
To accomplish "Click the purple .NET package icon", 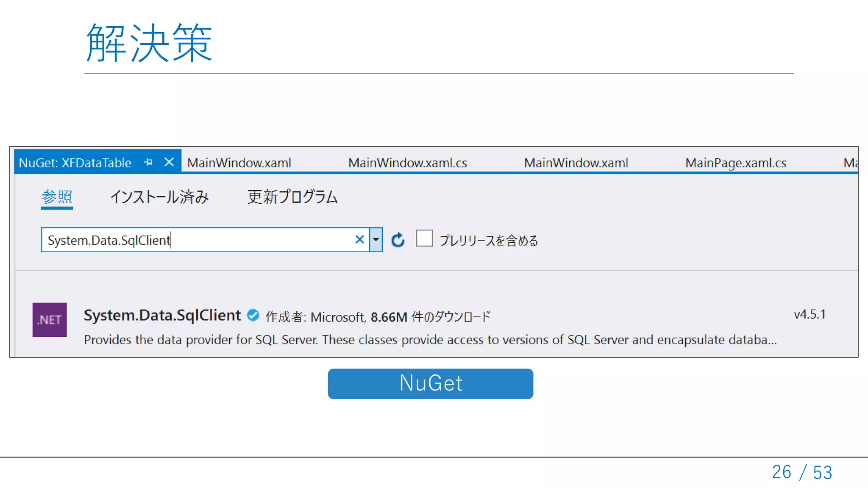I will point(50,320).
